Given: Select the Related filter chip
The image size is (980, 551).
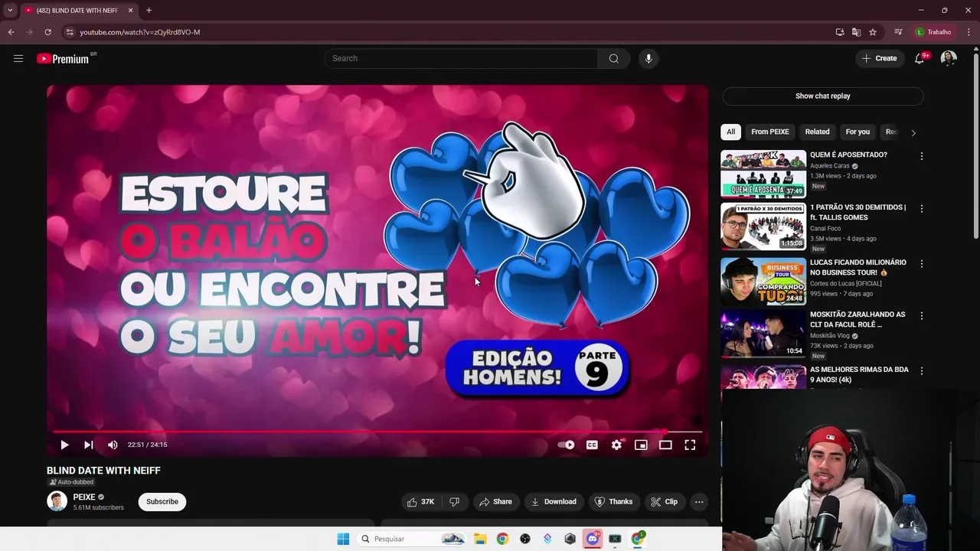Looking at the screenshot, I should pyautogui.click(x=817, y=132).
